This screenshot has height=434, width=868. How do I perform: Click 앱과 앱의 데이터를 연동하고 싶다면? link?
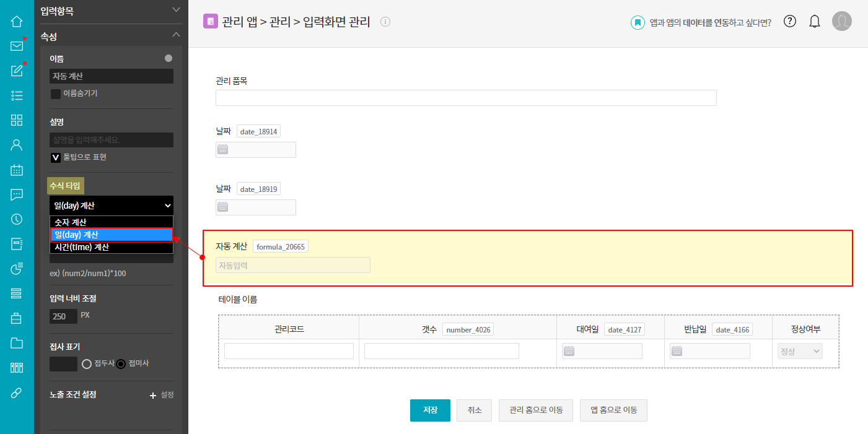click(x=710, y=23)
